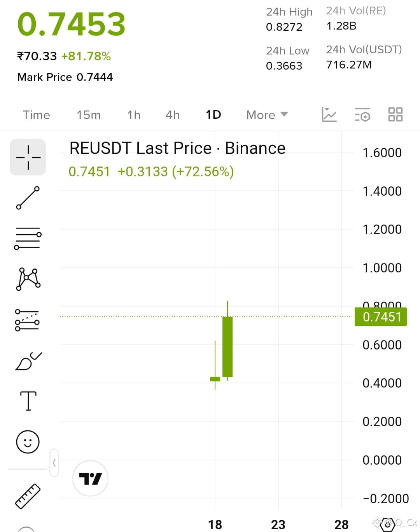Select the 4h timeframe tab
Screen dimensions: 420x532
pos(173,115)
